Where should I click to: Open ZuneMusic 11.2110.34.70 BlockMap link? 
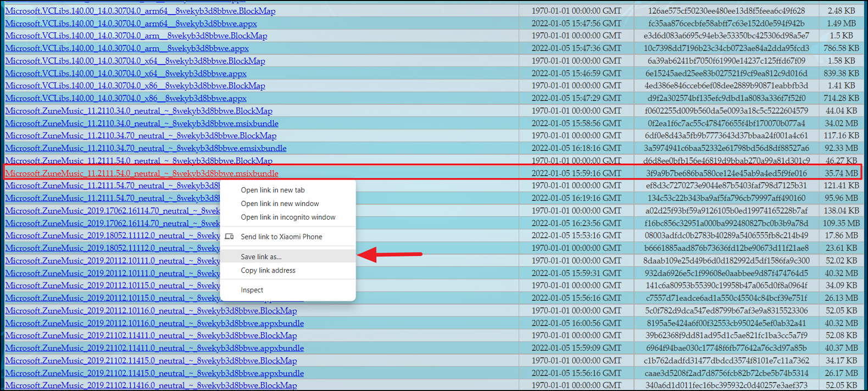point(141,136)
